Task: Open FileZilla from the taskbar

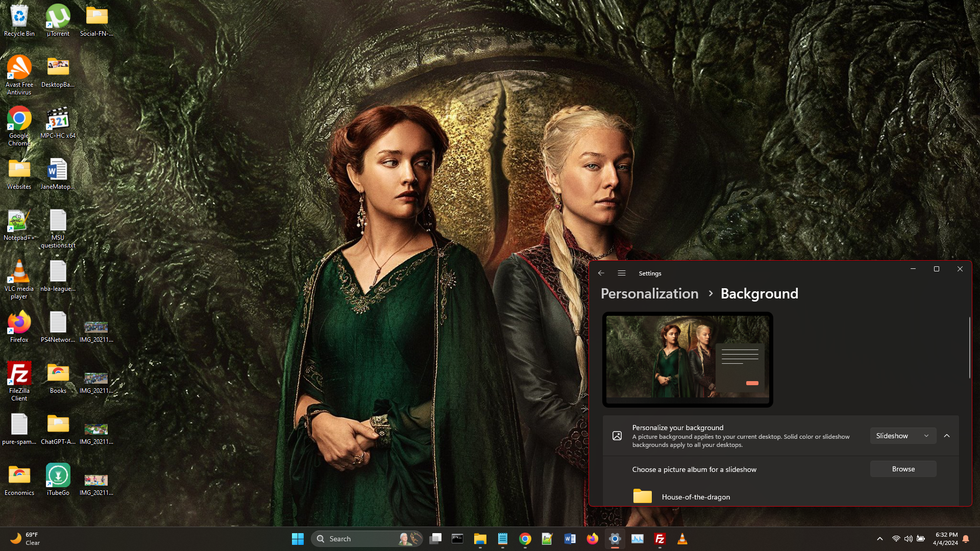Action: pos(659,539)
